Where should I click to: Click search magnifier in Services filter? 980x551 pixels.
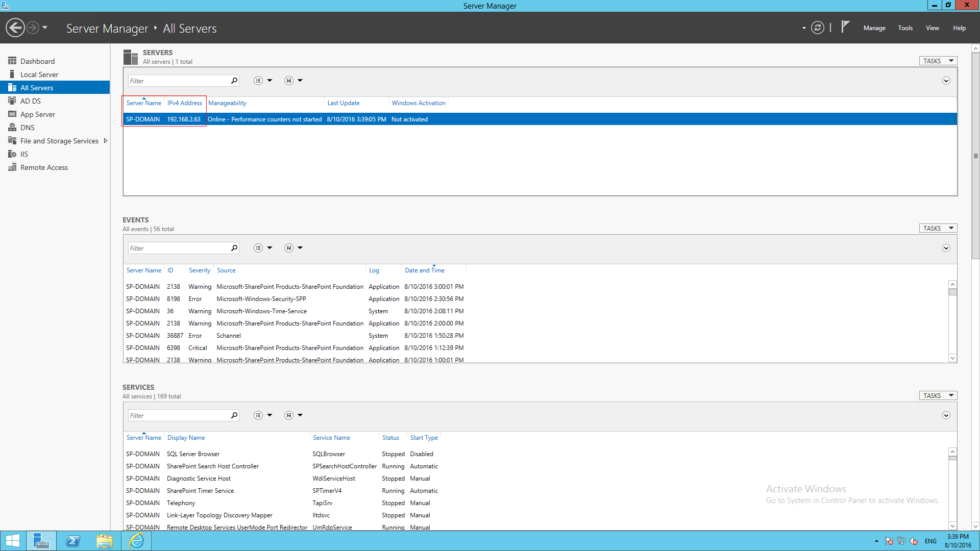point(234,415)
